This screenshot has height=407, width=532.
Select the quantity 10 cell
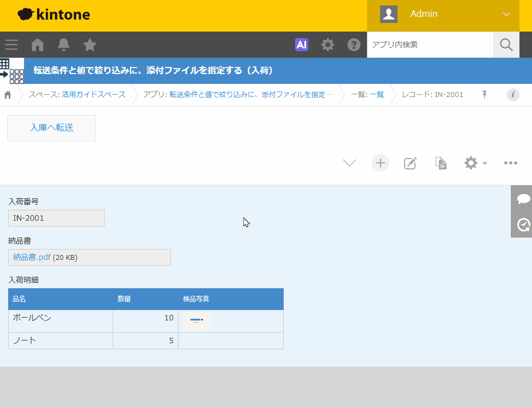tap(145, 321)
